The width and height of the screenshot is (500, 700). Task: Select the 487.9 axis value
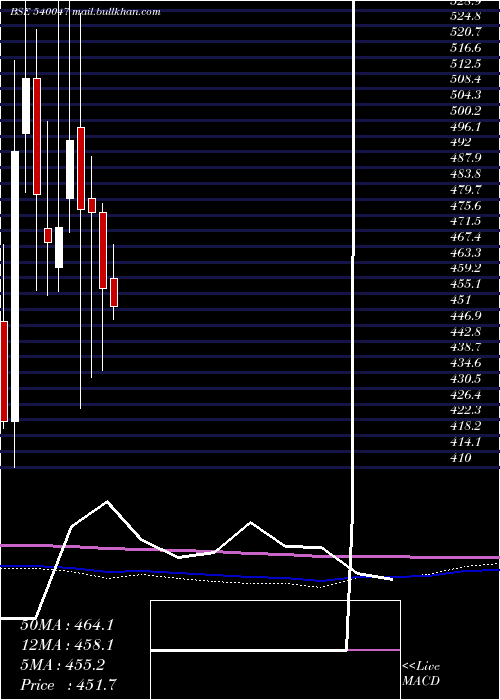[466, 158]
